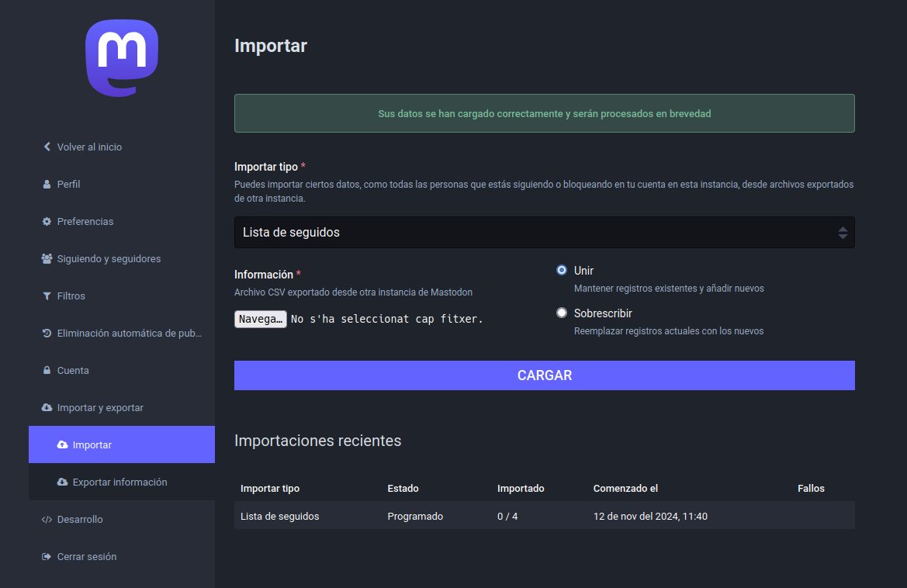Open the Lista de seguidos dropdown

click(x=544, y=232)
